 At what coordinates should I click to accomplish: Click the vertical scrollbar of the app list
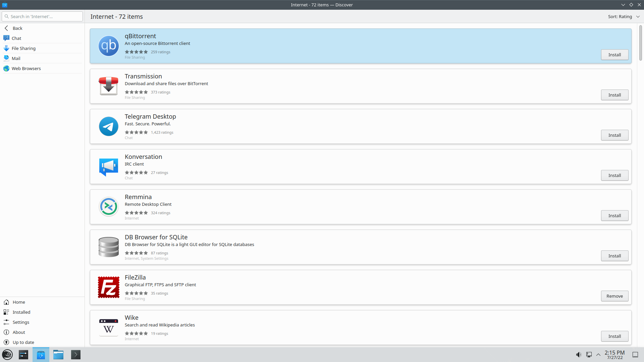[641, 43]
